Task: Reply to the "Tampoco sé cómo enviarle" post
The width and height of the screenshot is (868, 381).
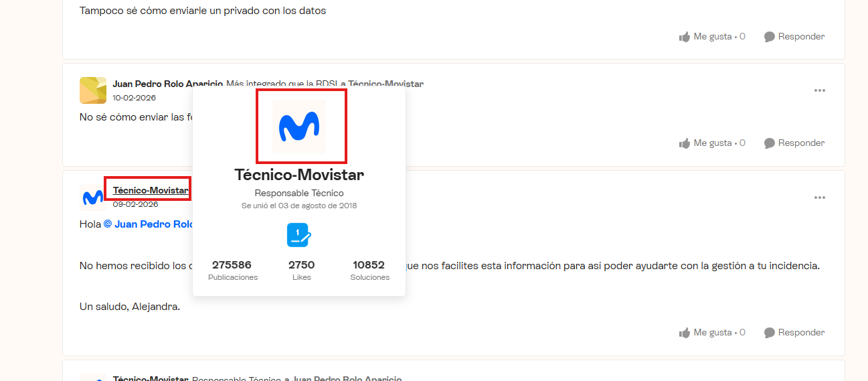Action: pyautogui.click(x=794, y=37)
